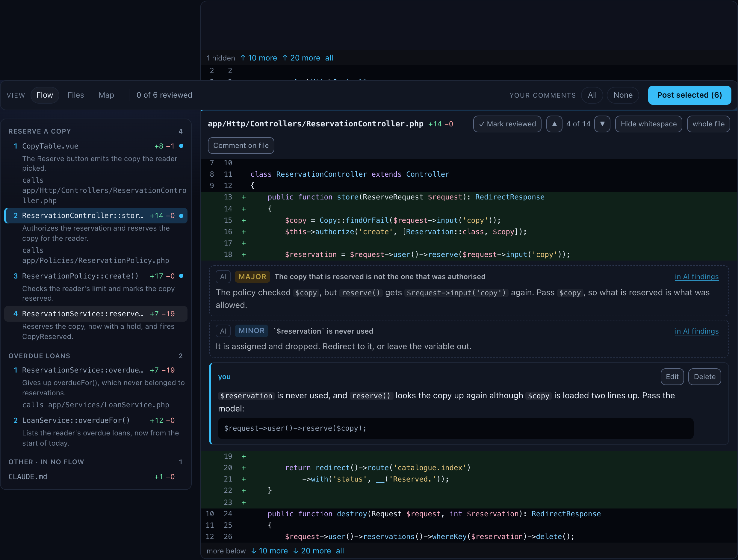The width and height of the screenshot is (738, 560).
Task: Expand 20 more lines above
Action: pos(301,58)
